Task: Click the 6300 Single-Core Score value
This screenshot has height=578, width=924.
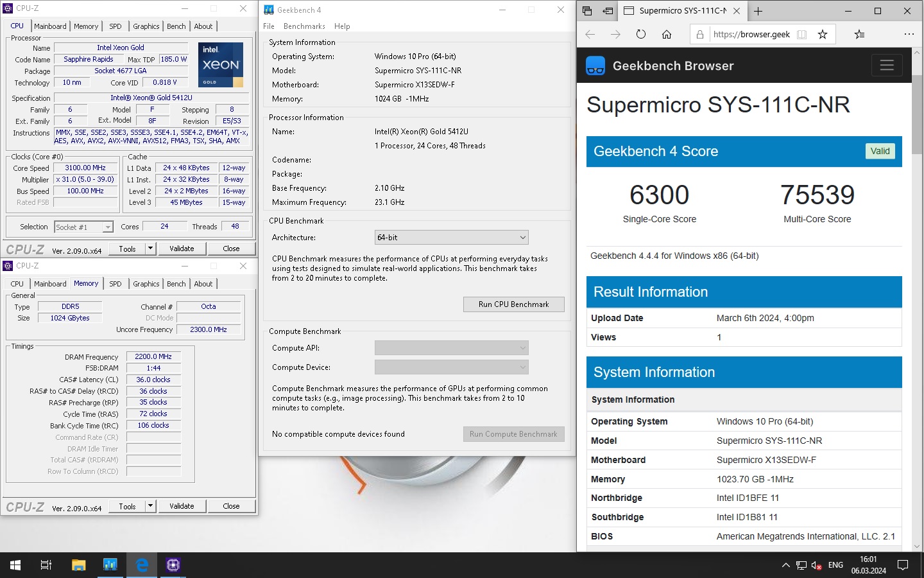Action: (660, 195)
